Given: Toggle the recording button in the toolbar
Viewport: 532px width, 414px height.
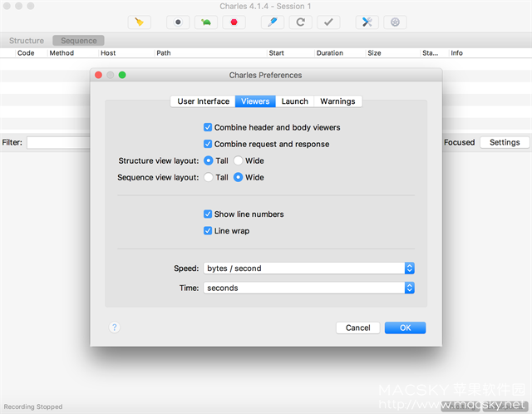Looking at the screenshot, I should [x=178, y=22].
